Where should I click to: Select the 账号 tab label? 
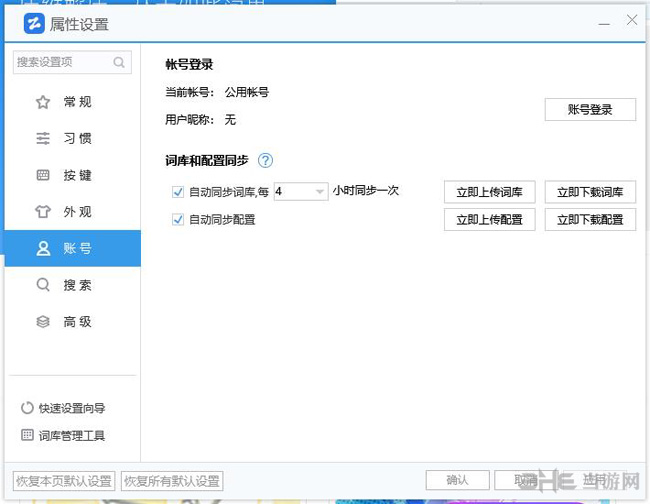point(78,248)
